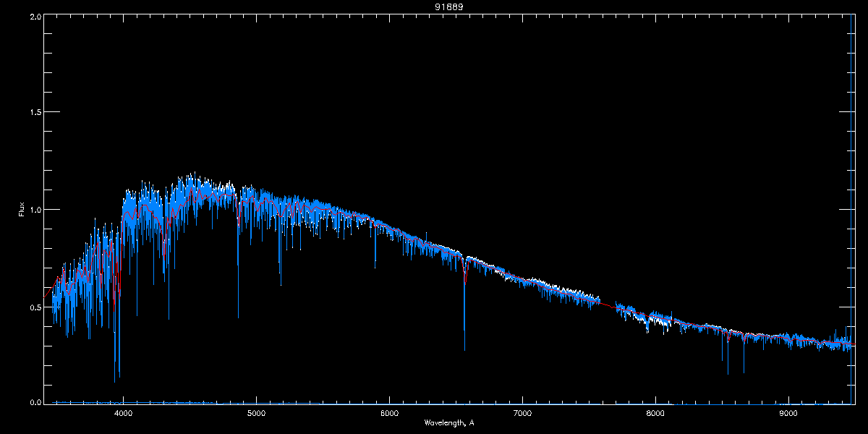Click the Flux axis label

coord(22,210)
